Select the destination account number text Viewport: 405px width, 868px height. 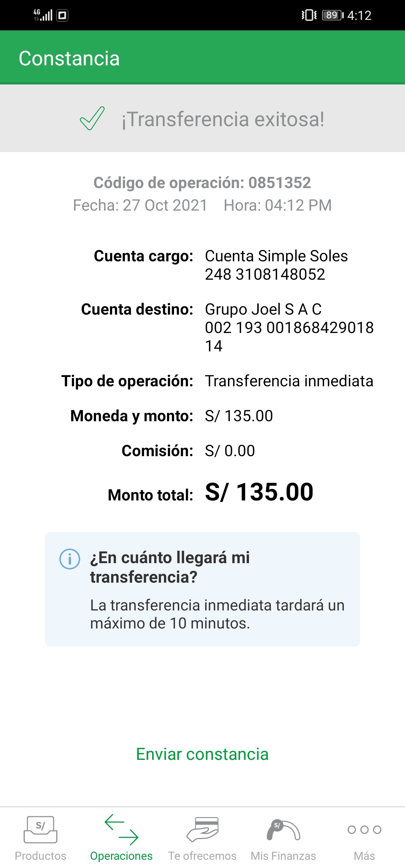click(289, 328)
